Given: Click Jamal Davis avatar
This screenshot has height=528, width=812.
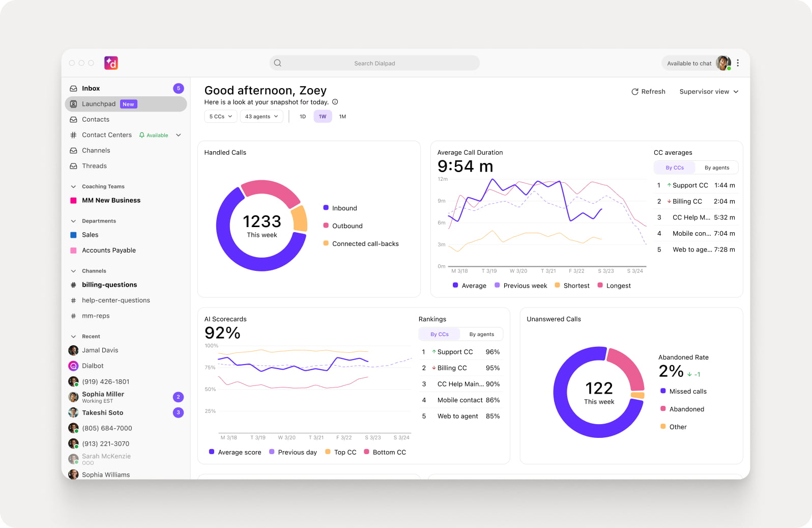Looking at the screenshot, I should pyautogui.click(x=73, y=350).
